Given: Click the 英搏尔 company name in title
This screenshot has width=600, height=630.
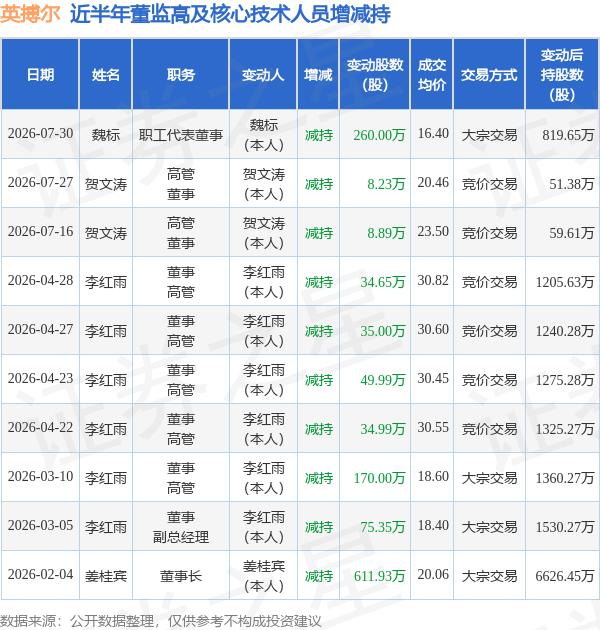Looking at the screenshot, I should [x=30, y=14].
